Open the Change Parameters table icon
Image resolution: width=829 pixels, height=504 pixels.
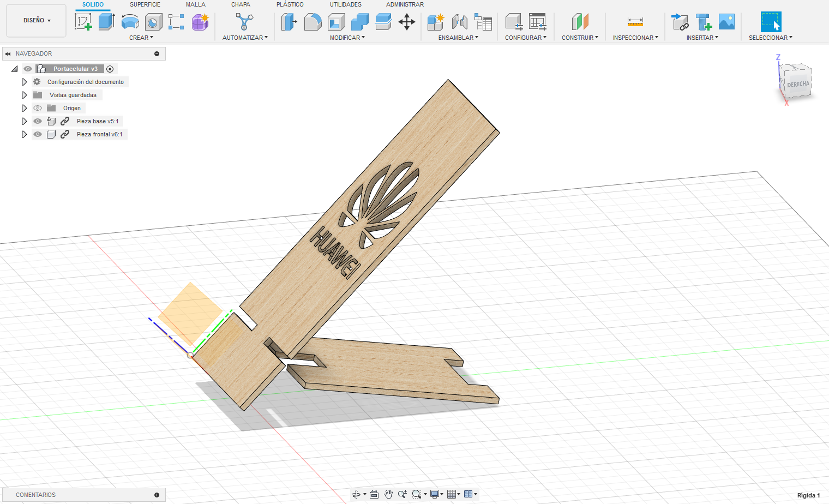[538, 22]
